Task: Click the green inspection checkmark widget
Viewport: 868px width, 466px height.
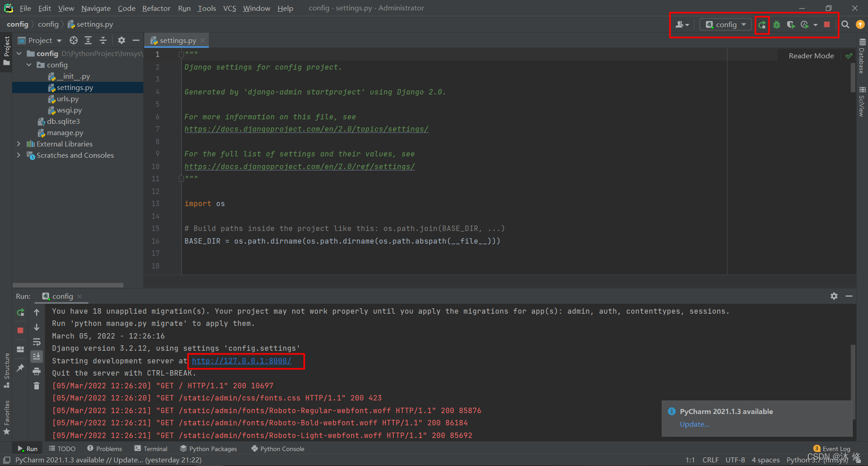Action: [x=849, y=56]
